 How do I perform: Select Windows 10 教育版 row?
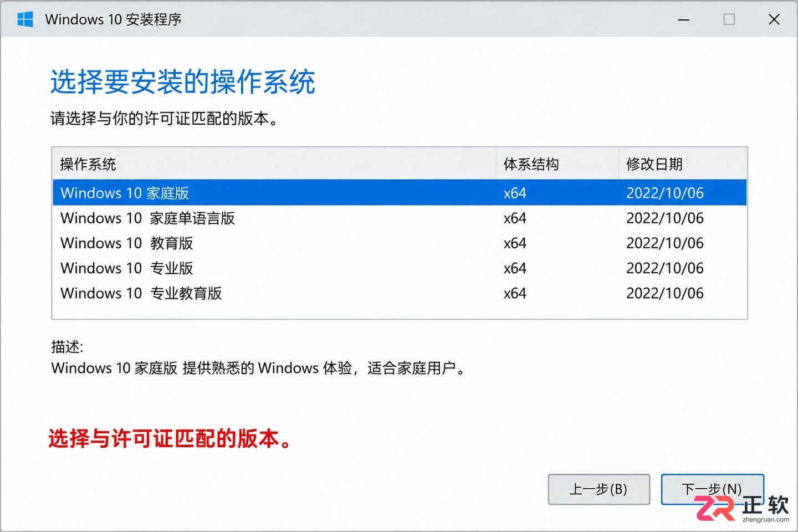click(400, 243)
